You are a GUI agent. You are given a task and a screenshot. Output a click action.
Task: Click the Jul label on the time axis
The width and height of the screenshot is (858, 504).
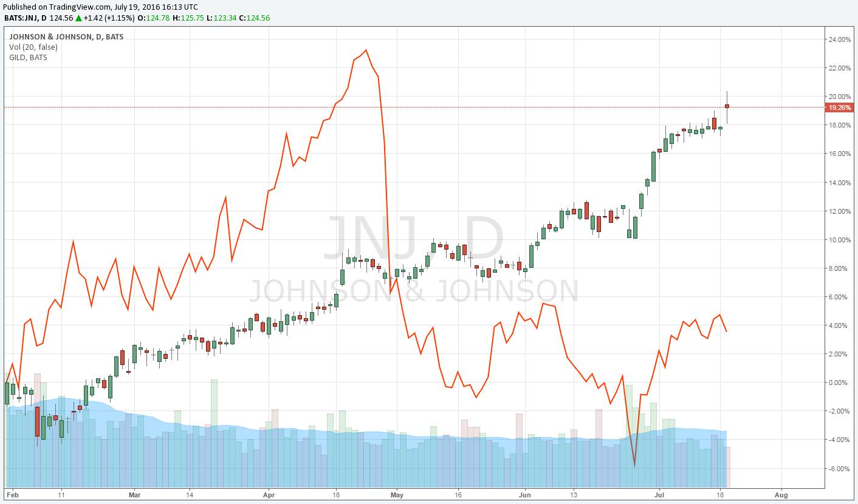(x=658, y=495)
